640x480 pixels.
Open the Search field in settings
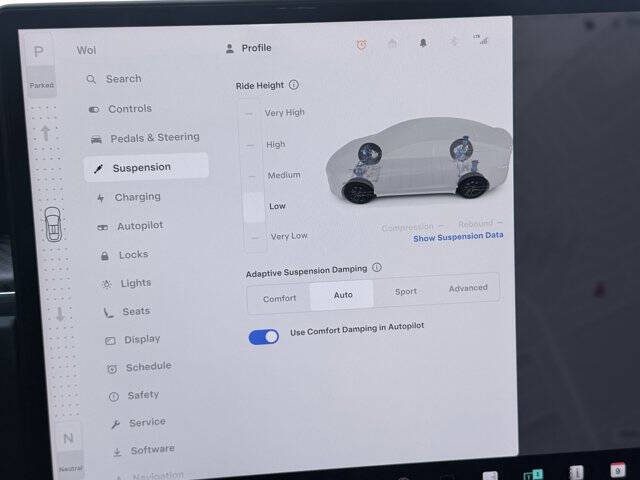(114, 79)
